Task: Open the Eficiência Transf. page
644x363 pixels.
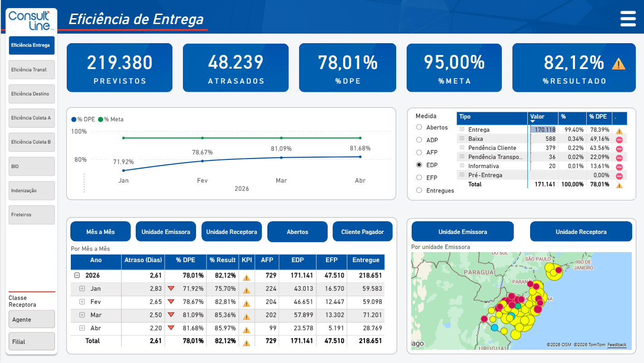Action: click(32, 70)
